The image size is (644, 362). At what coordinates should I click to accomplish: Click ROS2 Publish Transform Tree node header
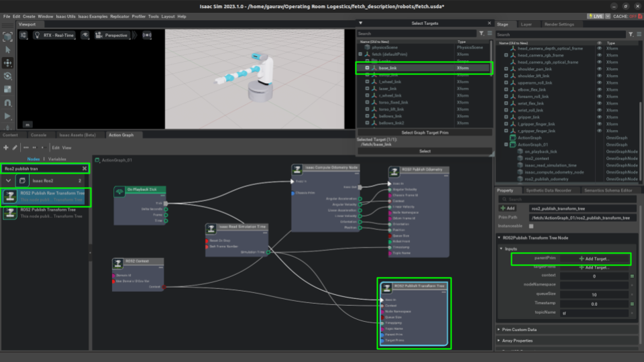(x=414, y=286)
